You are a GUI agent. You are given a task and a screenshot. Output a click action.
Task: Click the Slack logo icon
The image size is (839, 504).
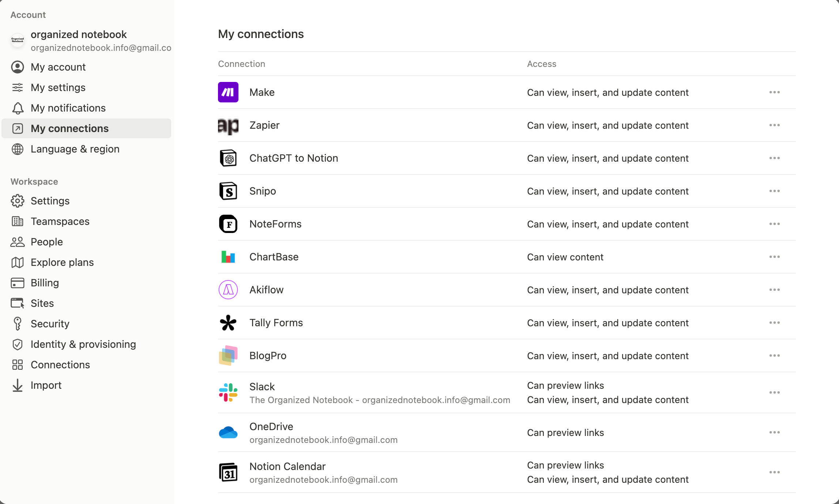228,392
